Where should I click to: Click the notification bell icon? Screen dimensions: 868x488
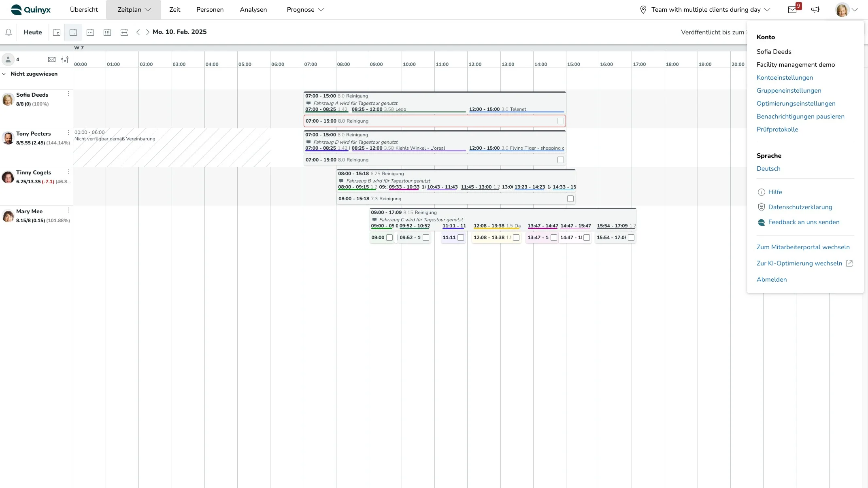click(x=9, y=32)
